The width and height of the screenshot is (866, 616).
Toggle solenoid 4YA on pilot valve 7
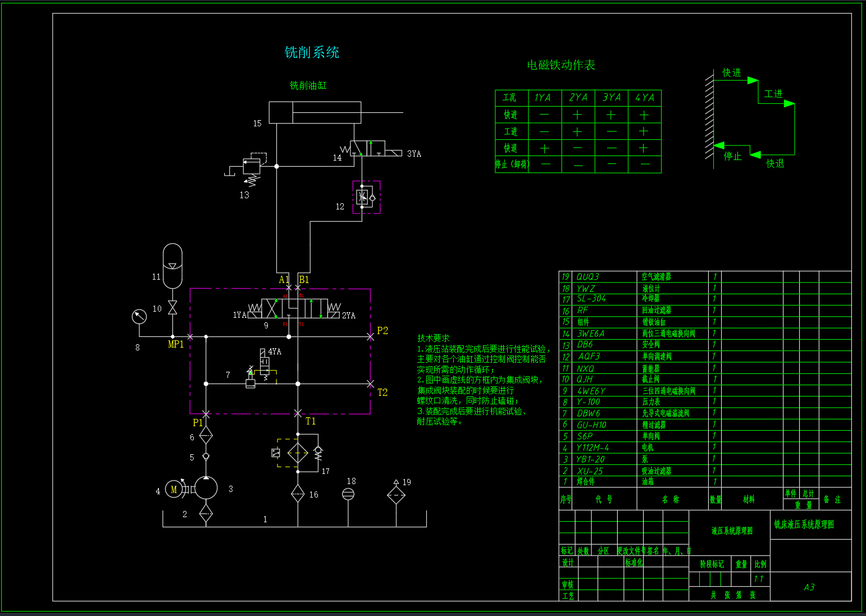coord(263,352)
